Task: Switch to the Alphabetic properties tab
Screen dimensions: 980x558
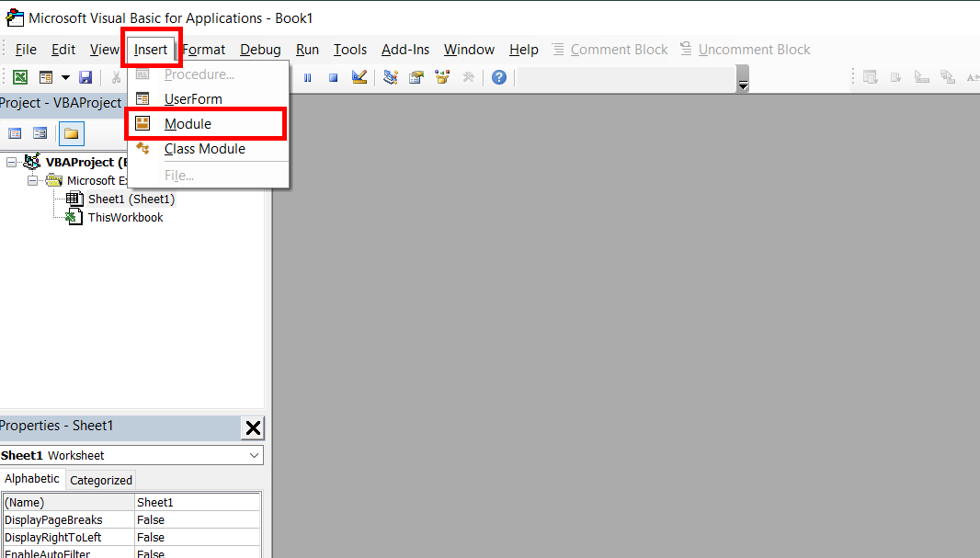Action: tap(32, 479)
